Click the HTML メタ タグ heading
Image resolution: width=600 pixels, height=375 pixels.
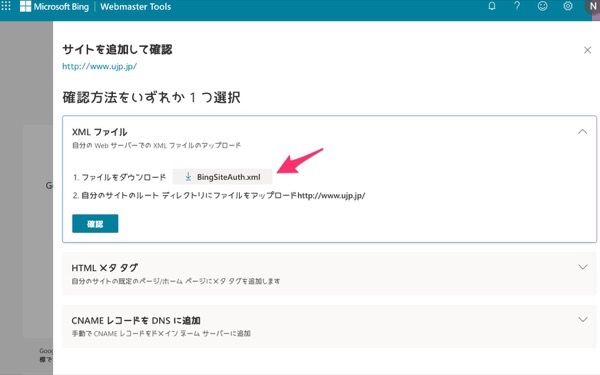[x=104, y=268]
